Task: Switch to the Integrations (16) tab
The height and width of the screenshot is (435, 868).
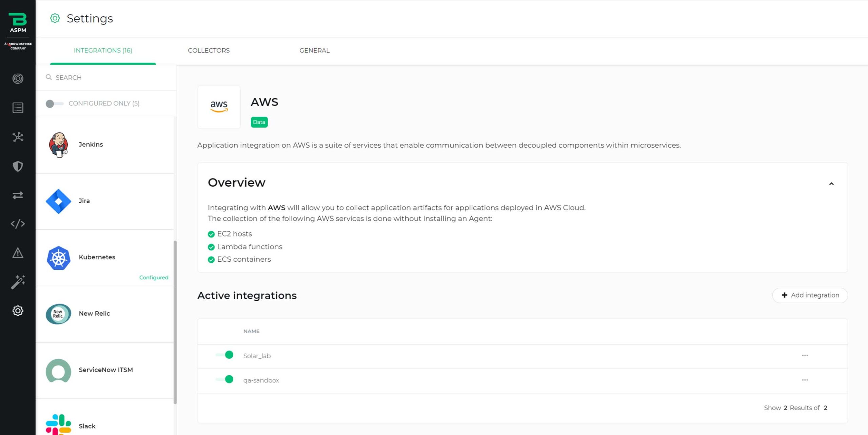Action: (103, 51)
